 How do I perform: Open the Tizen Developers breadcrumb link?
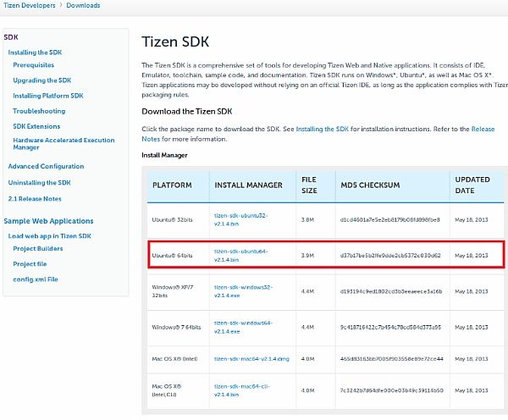coord(30,6)
